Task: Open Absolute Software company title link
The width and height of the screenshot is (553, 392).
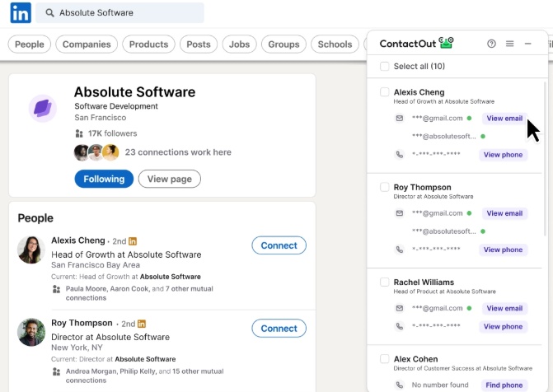Action: pyautogui.click(x=134, y=92)
